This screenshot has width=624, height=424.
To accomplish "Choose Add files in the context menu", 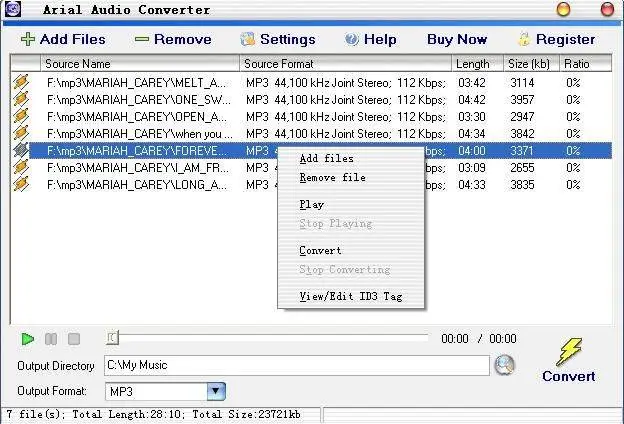I will pyautogui.click(x=326, y=158).
